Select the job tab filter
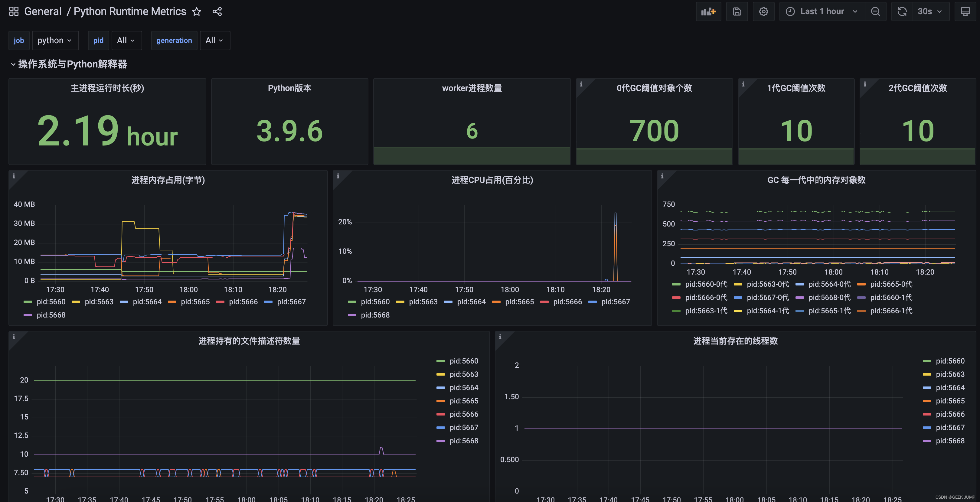980x502 pixels. click(x=18, y=40)
